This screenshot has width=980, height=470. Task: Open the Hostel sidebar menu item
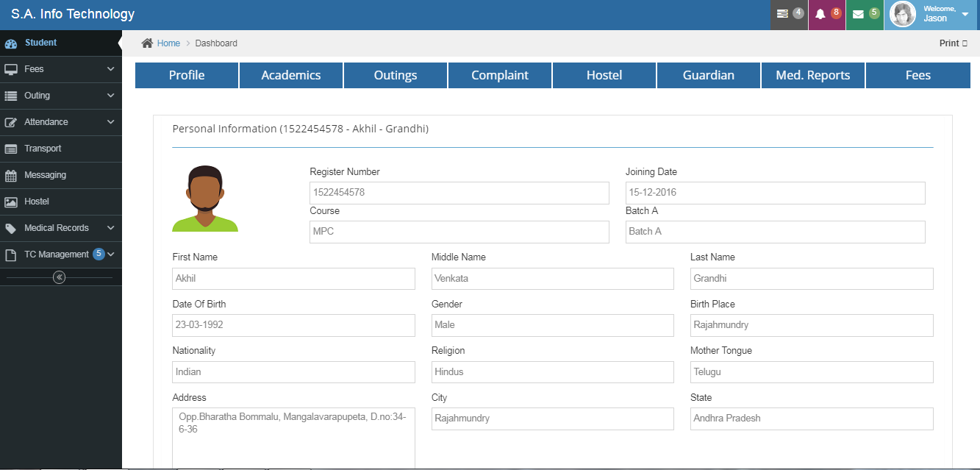(61, 202)
